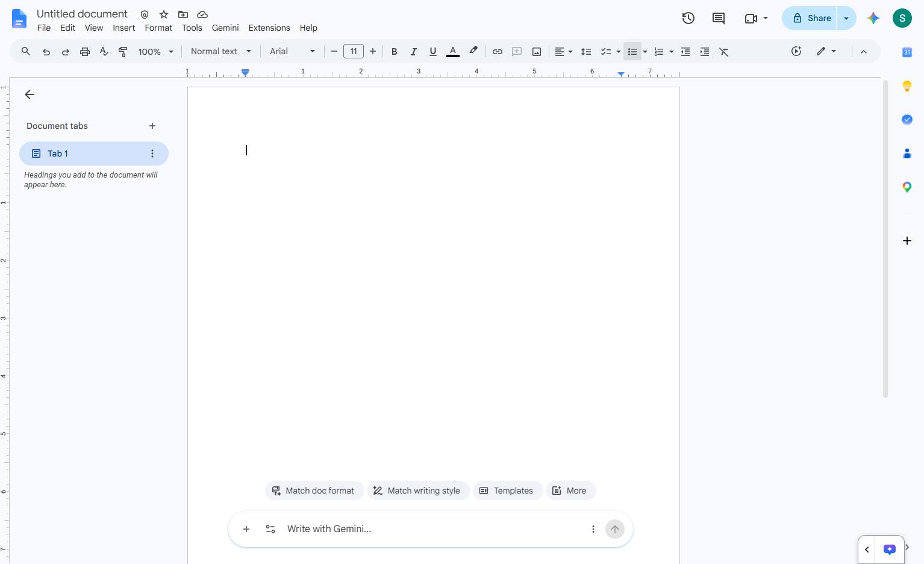Open the text color picker

[453, 52]
